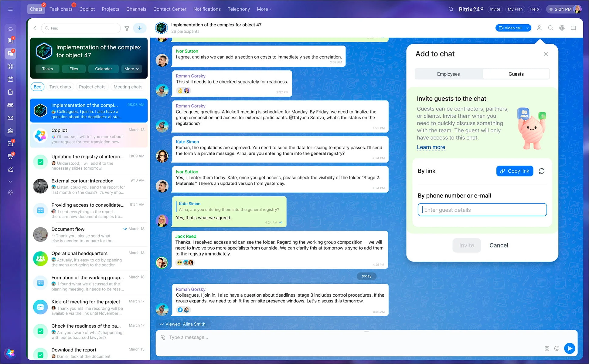Attach a file with the paperclip icon
This screenshot has height=364, width=589.
[163, 337]
